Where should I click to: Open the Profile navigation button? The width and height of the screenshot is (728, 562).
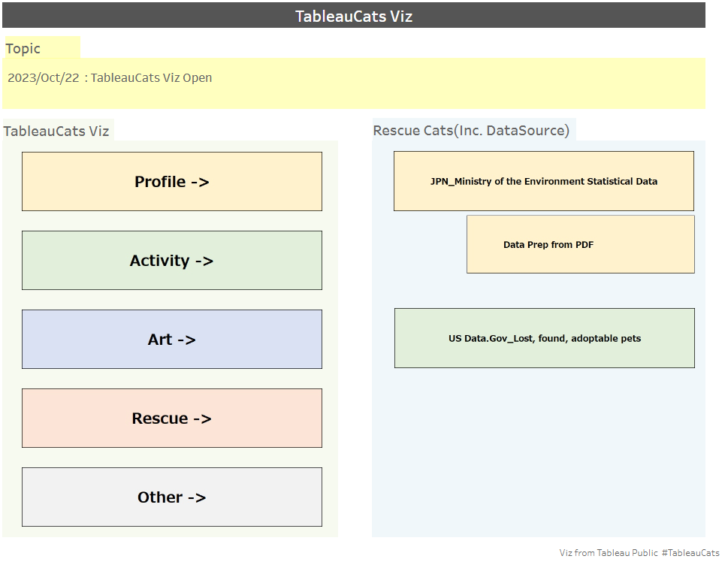click(172, 182)
